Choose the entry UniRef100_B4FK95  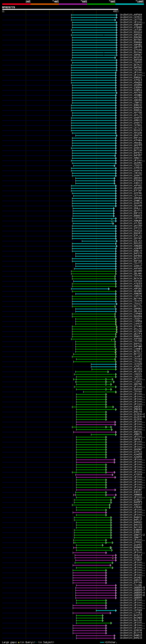click(131, 60)
